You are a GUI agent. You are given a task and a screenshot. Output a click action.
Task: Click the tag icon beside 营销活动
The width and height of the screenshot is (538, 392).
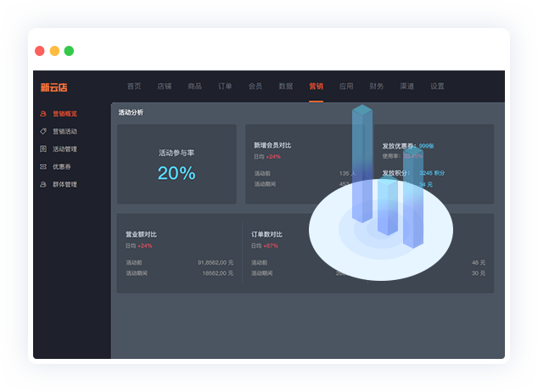point(43,132)
